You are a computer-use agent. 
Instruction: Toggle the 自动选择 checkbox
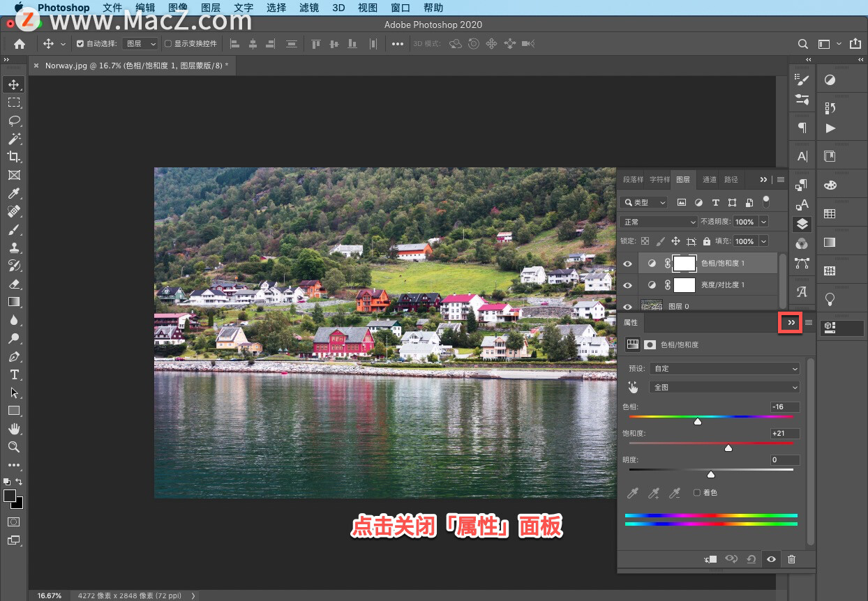click(x=80, y=44)
